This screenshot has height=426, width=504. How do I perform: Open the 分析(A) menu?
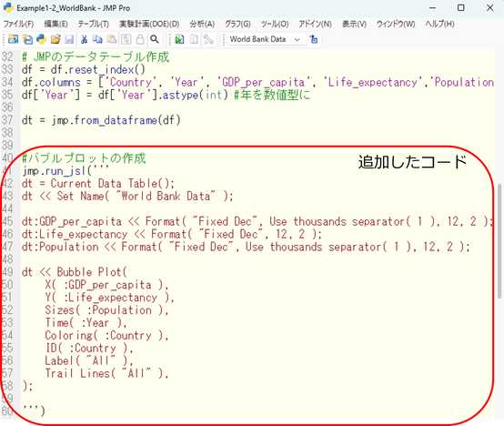(202, 24)
